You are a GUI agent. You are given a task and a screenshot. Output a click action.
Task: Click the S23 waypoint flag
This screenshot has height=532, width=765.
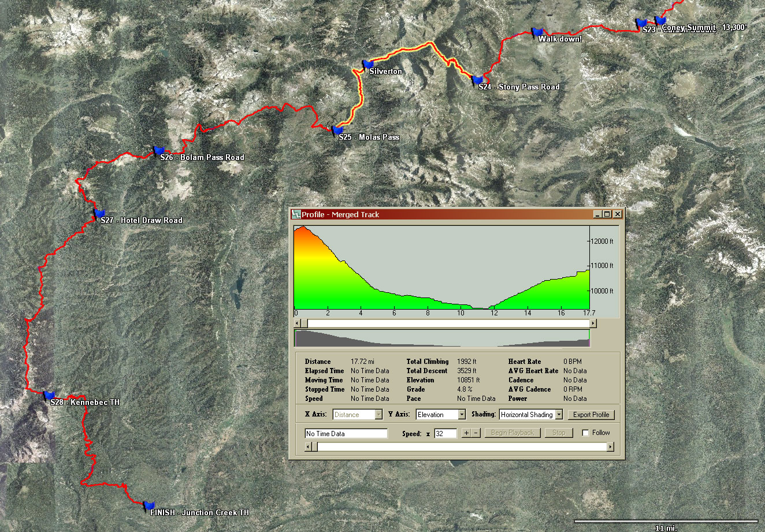coord(641,23)
